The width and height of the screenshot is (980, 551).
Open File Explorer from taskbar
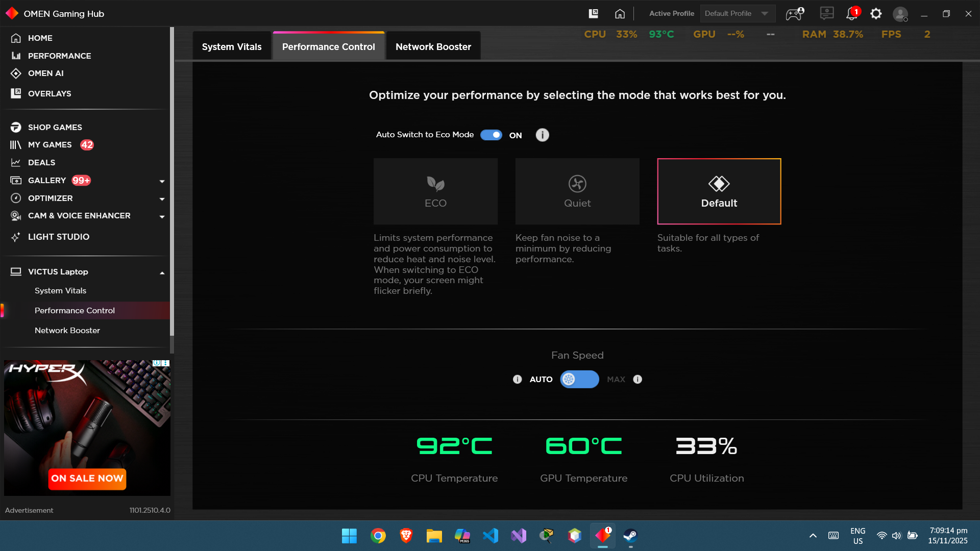[x=434, y=536]
